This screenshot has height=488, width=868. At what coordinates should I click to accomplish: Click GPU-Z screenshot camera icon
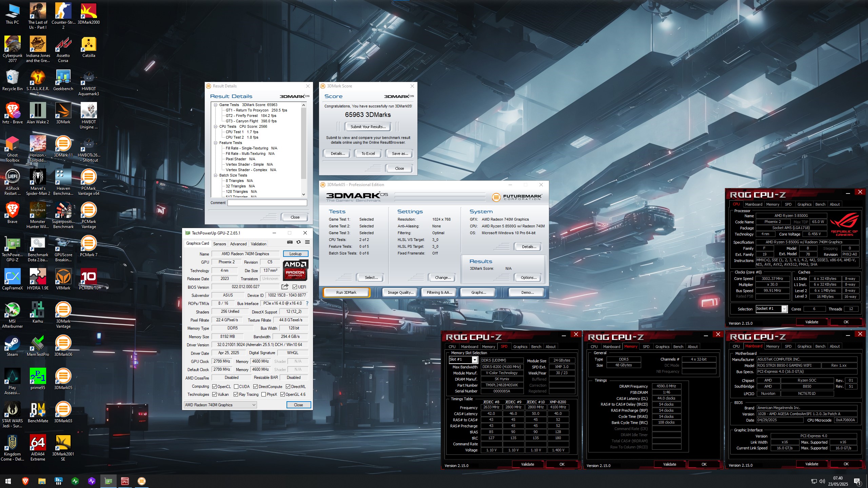click(290, 242)
